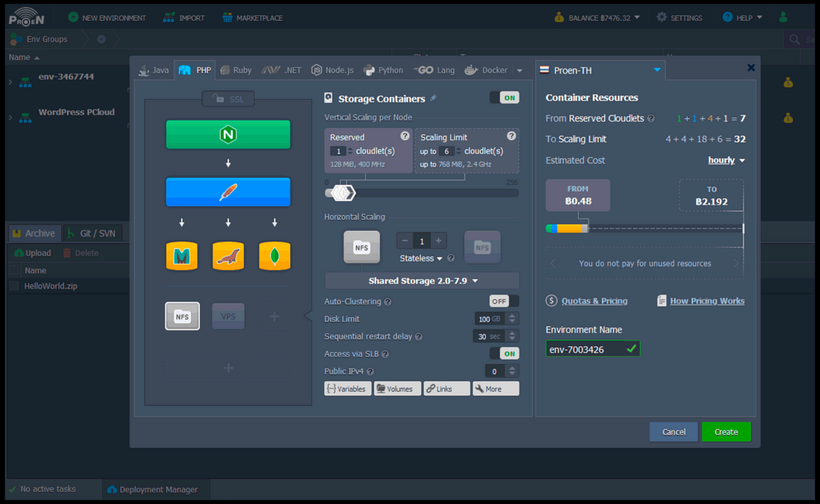820x504 pixels.
Task: Open help for Scaling Limit
Action: 511,136
